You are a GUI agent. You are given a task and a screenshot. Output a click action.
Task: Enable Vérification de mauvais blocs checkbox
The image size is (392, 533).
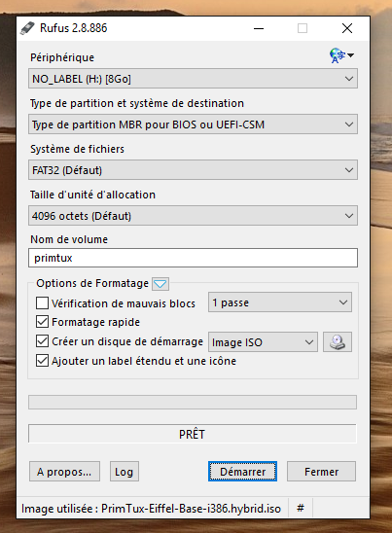tap(42, 302)
